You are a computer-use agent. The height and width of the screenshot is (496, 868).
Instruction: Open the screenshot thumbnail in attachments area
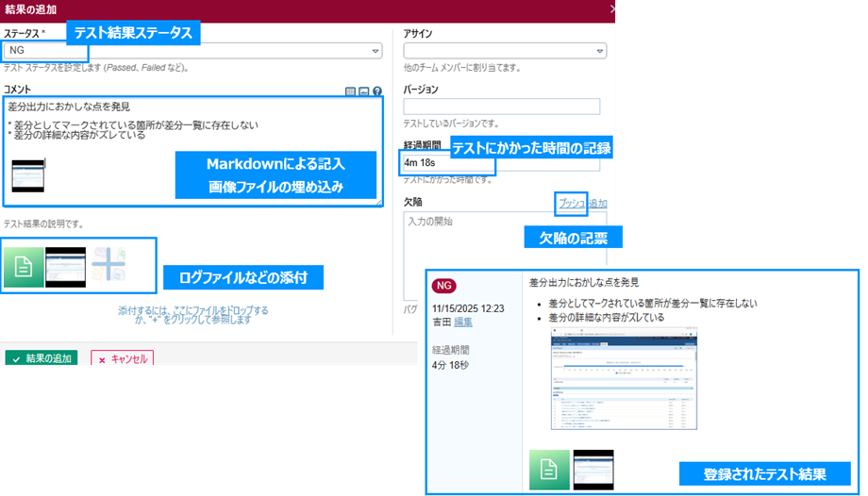pos(65,267)
